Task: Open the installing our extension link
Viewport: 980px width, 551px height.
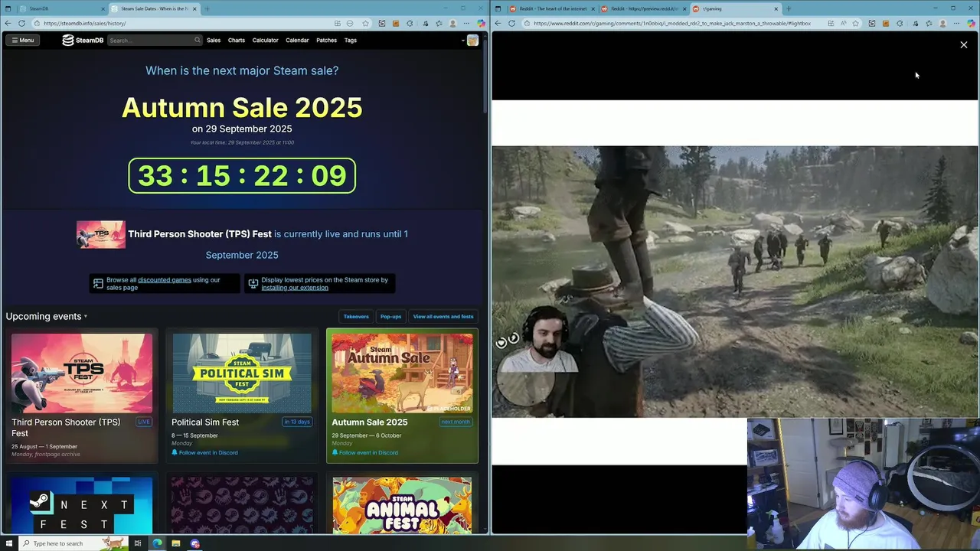Action: coord(294,287)
